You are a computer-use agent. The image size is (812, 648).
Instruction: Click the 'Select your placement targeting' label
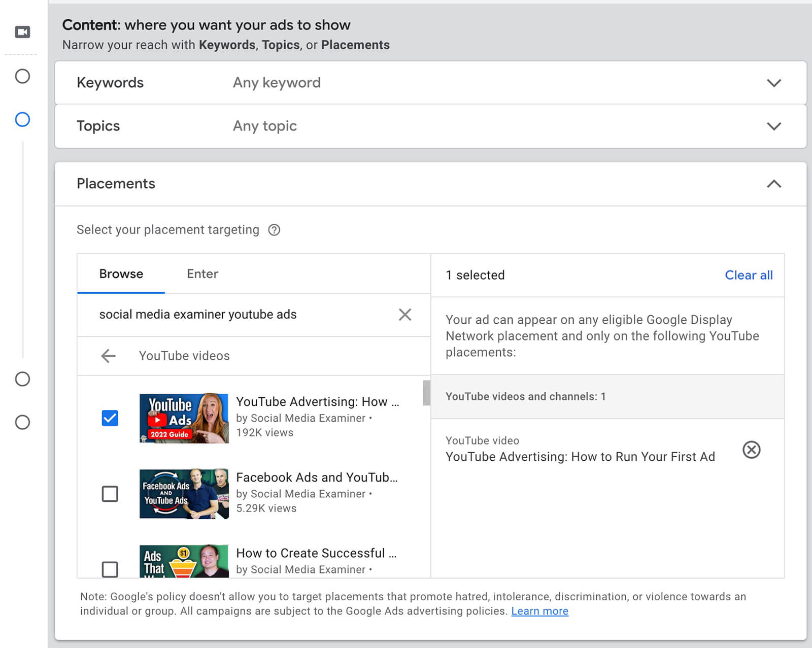[168, 230]
